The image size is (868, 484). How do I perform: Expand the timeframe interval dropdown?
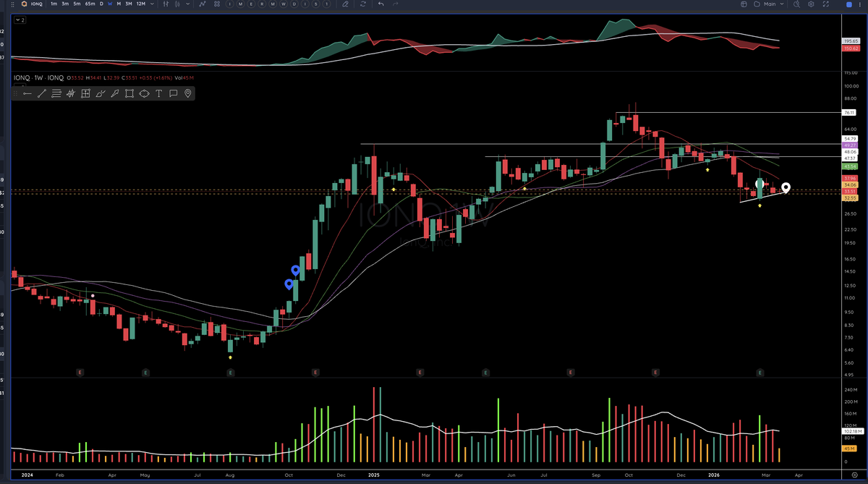point(152,4)
